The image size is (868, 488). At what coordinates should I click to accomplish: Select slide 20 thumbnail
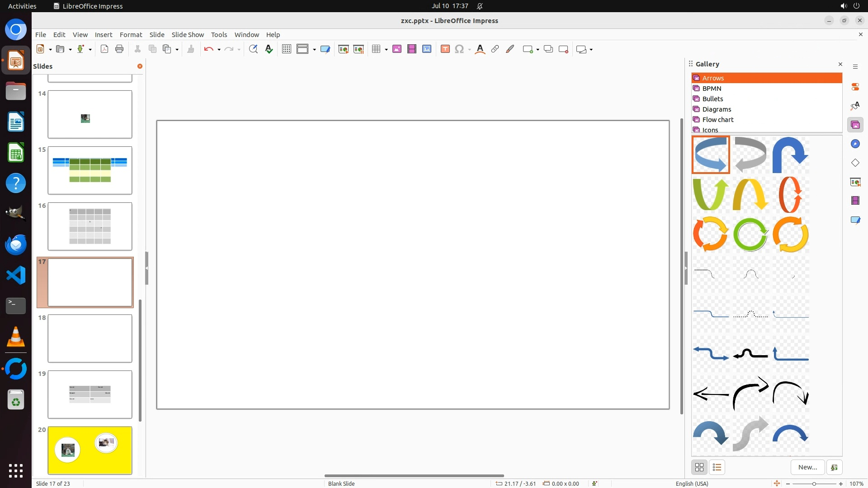pos(90,450)
